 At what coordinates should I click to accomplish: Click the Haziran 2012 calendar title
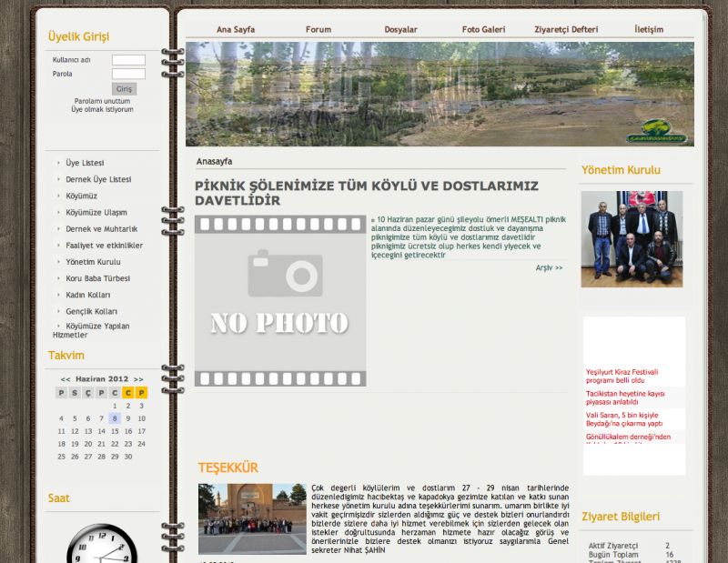[102, 378]
